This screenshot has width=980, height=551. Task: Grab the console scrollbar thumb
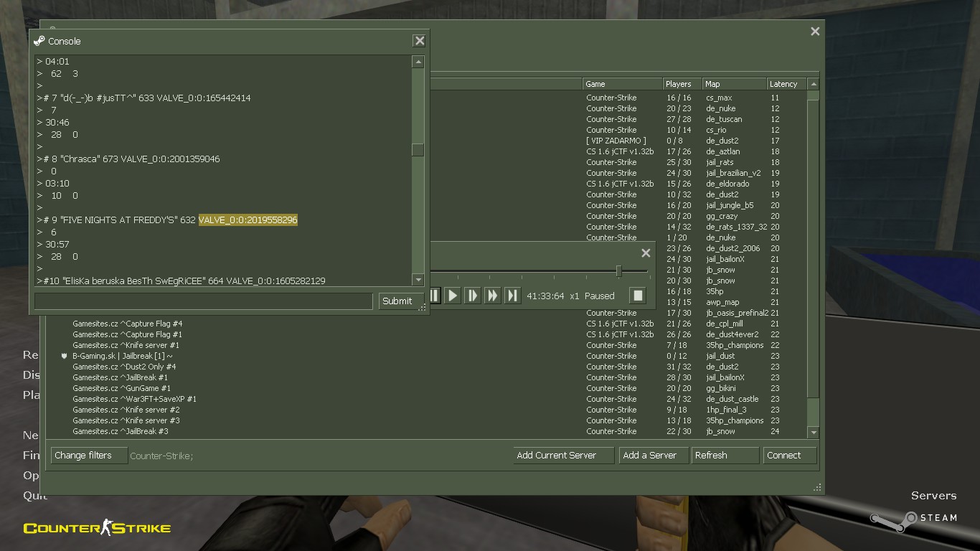coord(418,150)
